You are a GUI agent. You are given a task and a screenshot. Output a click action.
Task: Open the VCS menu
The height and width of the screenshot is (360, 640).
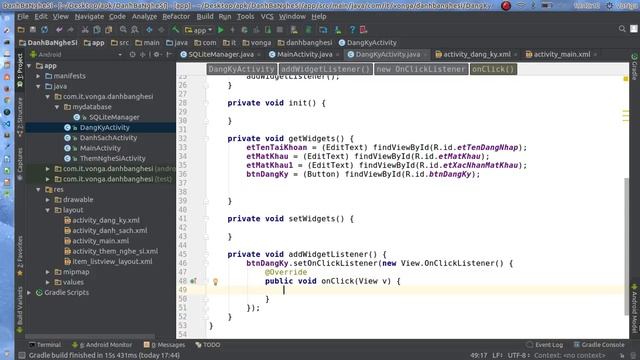pos(267,17)
